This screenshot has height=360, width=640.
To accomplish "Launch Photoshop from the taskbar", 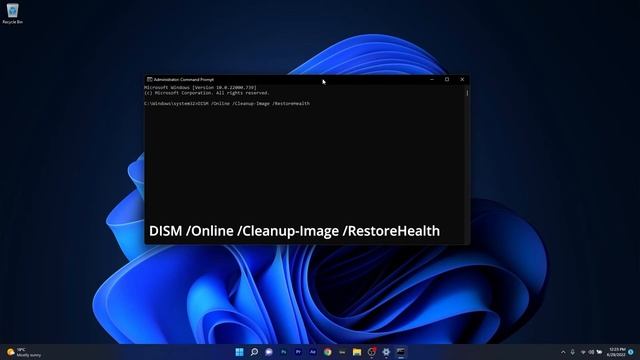I will click(x=283, y=352).
